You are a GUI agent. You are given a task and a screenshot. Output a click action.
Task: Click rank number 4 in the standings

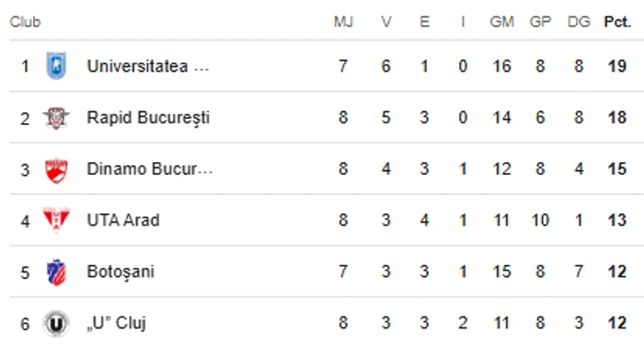point(25,222)
